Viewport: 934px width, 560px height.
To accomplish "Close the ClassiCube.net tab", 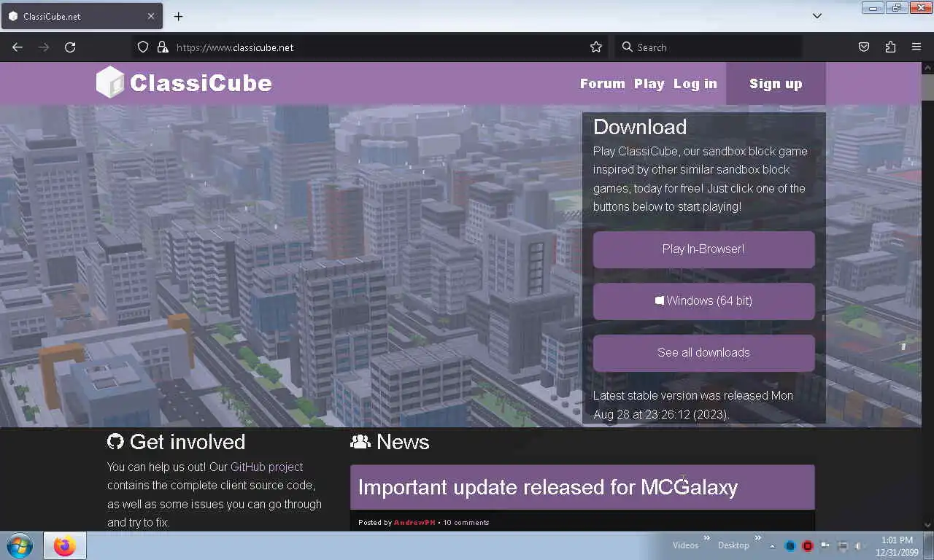I will (151, 16).
